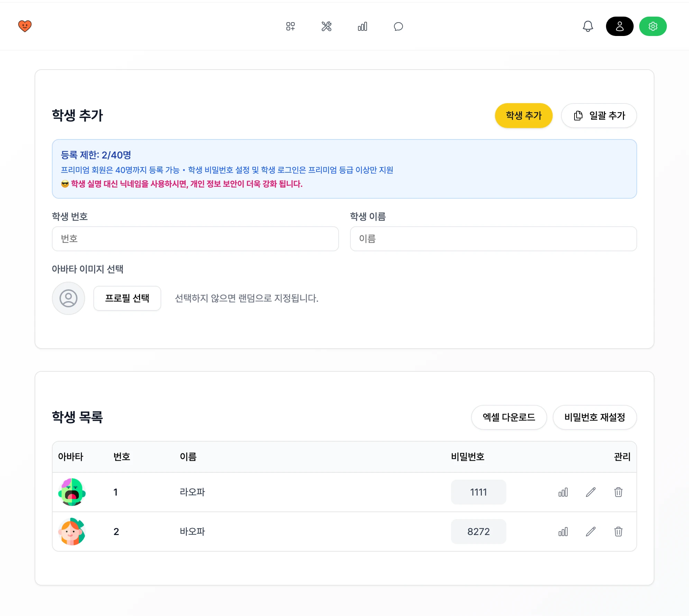The height and width of the screenshot is (616, 689).
Task: Click the 프로필 선택 button
Action: 127,298
